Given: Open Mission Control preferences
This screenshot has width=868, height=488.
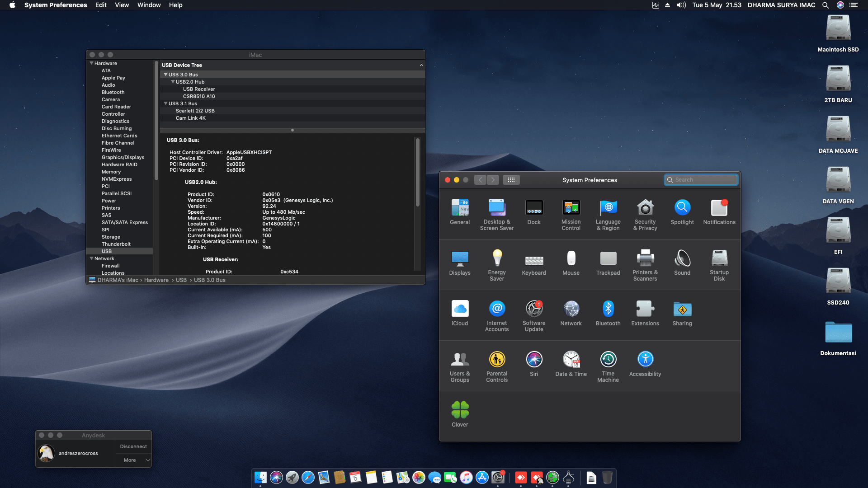Looking at the screenshot, I should [571, 215].
